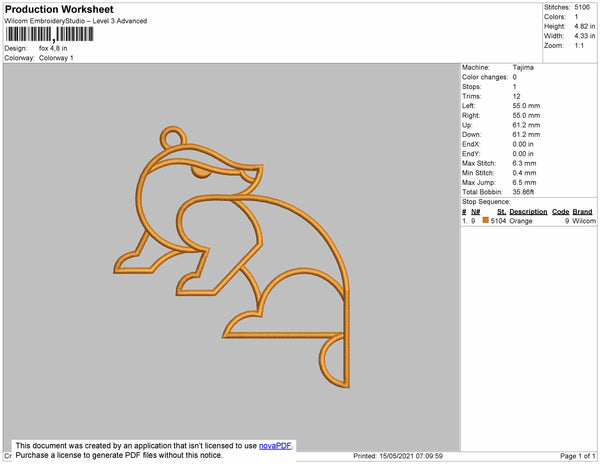600x464 pixels.
Task: Click the 'Stop Sequence:' heading
Action: [486, 202]
